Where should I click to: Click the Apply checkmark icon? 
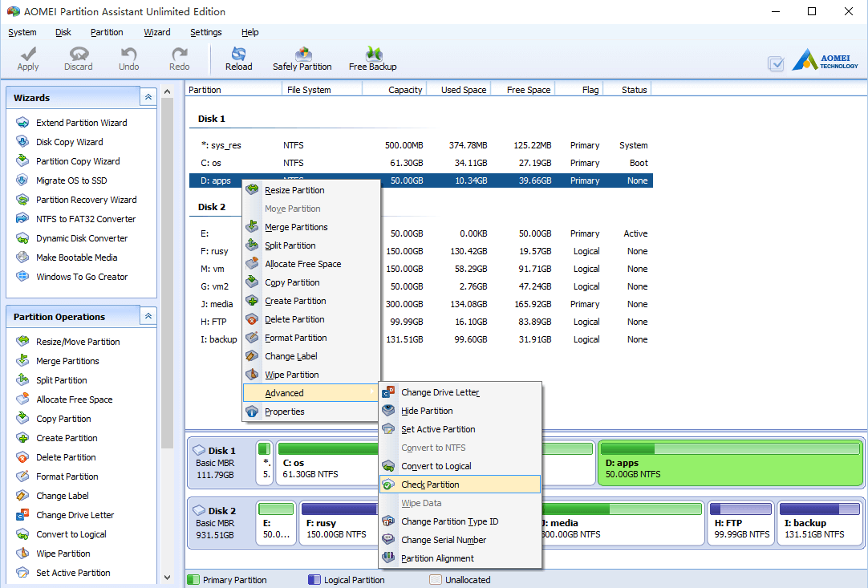pyautogui.click(x=28, y=54)
